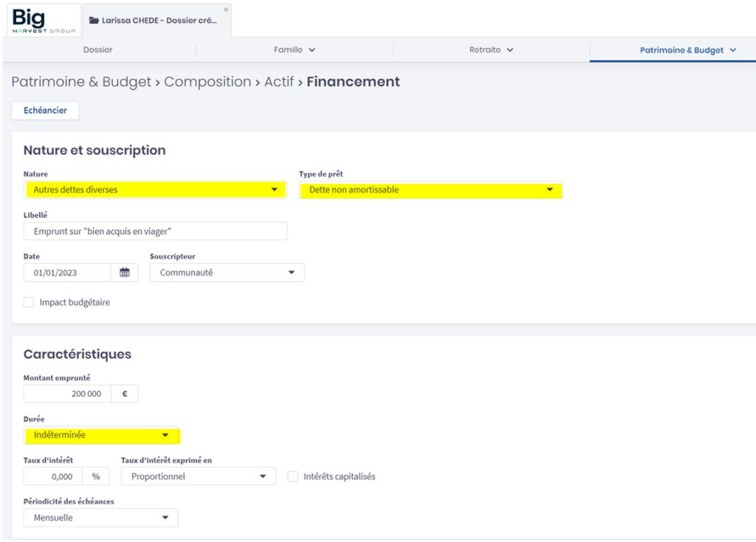Open the Nature dropdown
This screenshot has width=756, height=542.
(155, 190)
